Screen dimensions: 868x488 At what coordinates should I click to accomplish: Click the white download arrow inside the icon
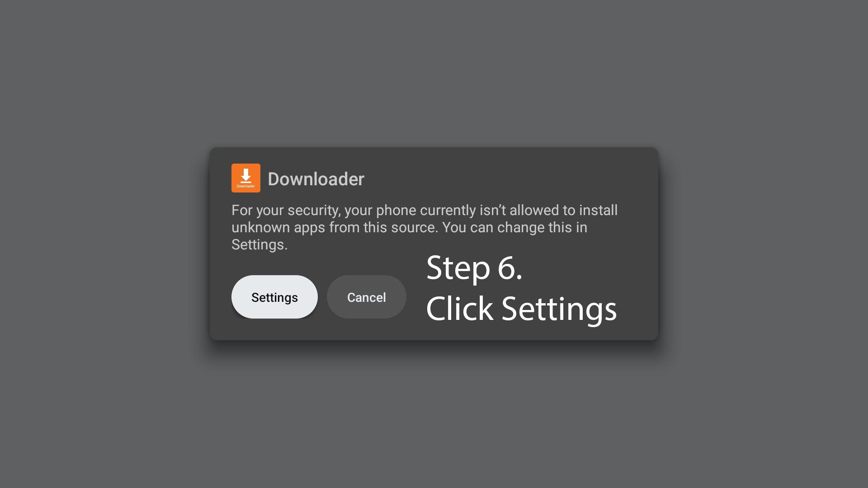245,175
